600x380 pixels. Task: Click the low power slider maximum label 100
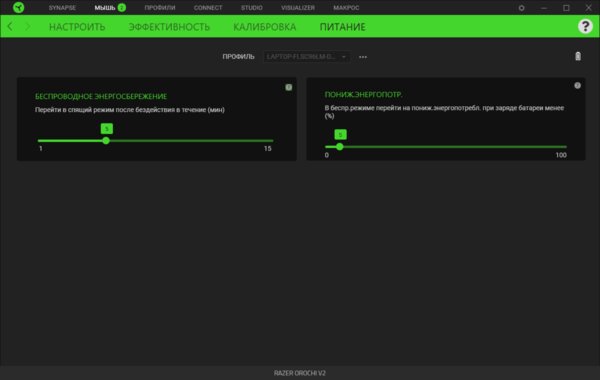point(561,155)
